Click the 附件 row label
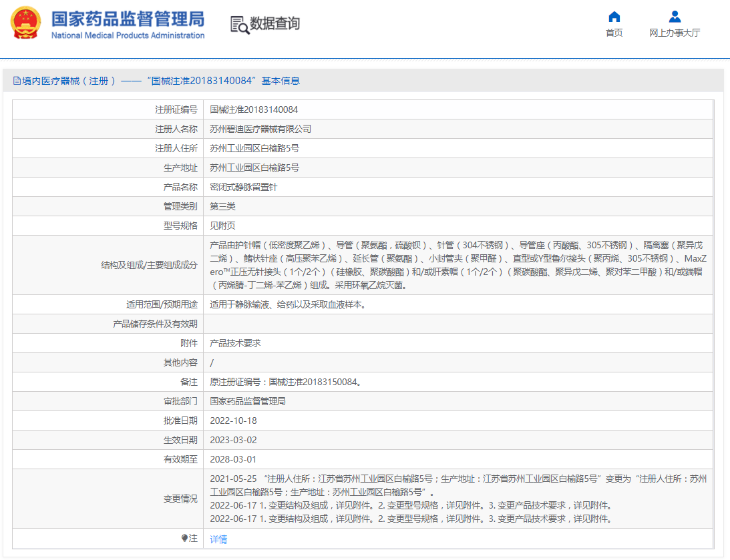Viewport: 730px width, 560px height. click(189, 343)
